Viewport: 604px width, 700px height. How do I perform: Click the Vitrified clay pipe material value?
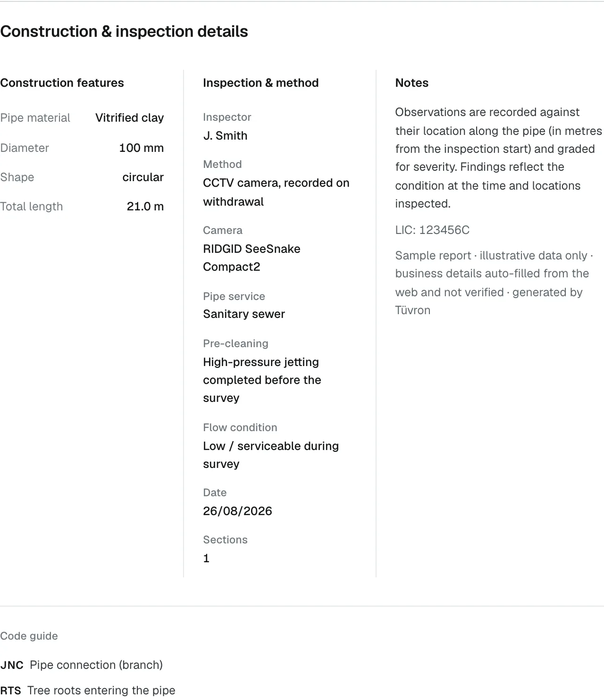(x=129, y=118)
